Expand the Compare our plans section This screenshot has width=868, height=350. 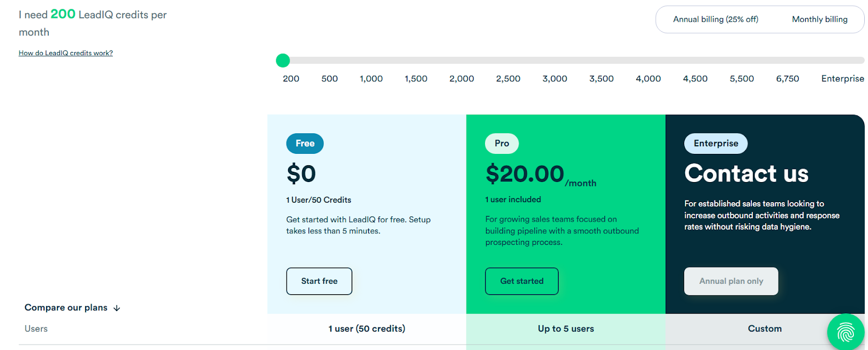point(66,308)
